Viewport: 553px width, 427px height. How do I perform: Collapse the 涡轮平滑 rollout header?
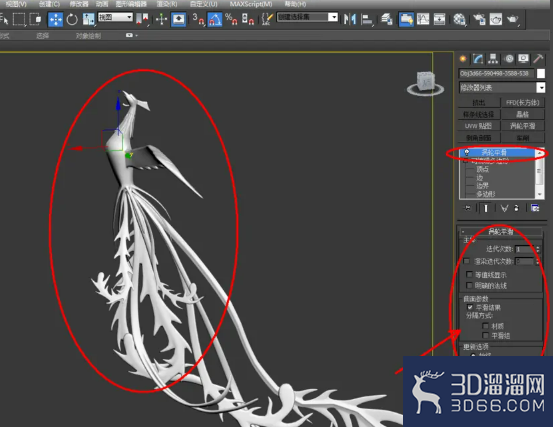click(x=500, y=232)
